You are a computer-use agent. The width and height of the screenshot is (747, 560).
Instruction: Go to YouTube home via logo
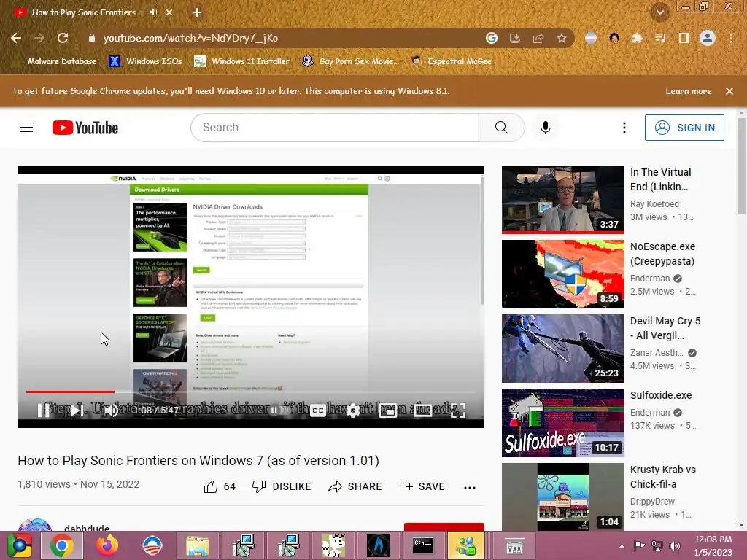pyautogui.click(x=85, y=128)
